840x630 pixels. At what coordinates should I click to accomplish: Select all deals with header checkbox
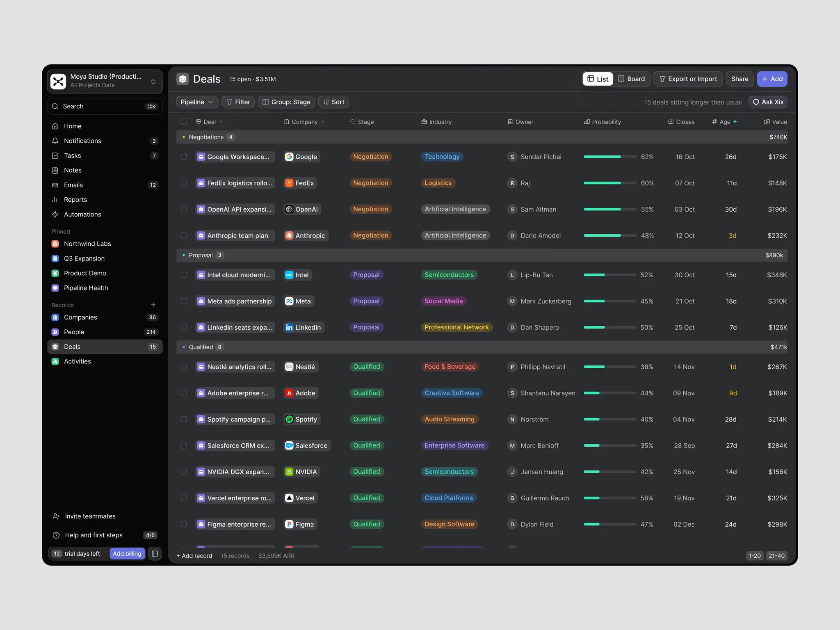coord(184,122)
